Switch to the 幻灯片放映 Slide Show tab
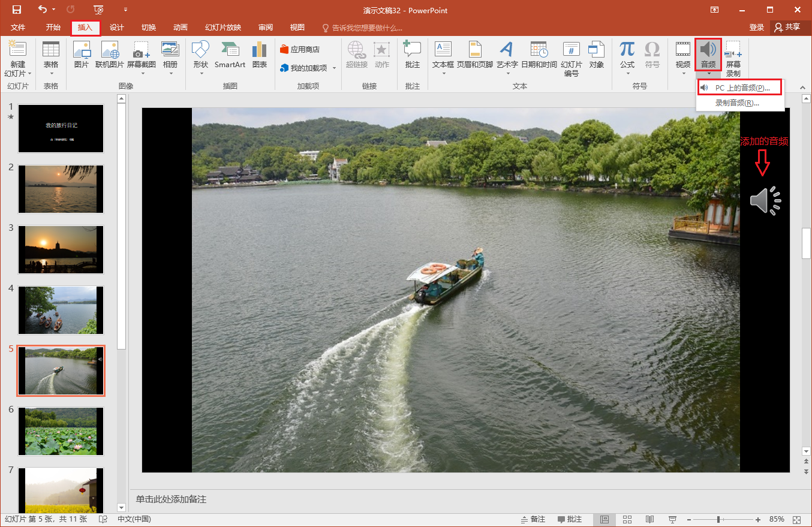The height and width of the screenshot is (527, 812). [223, 28]
